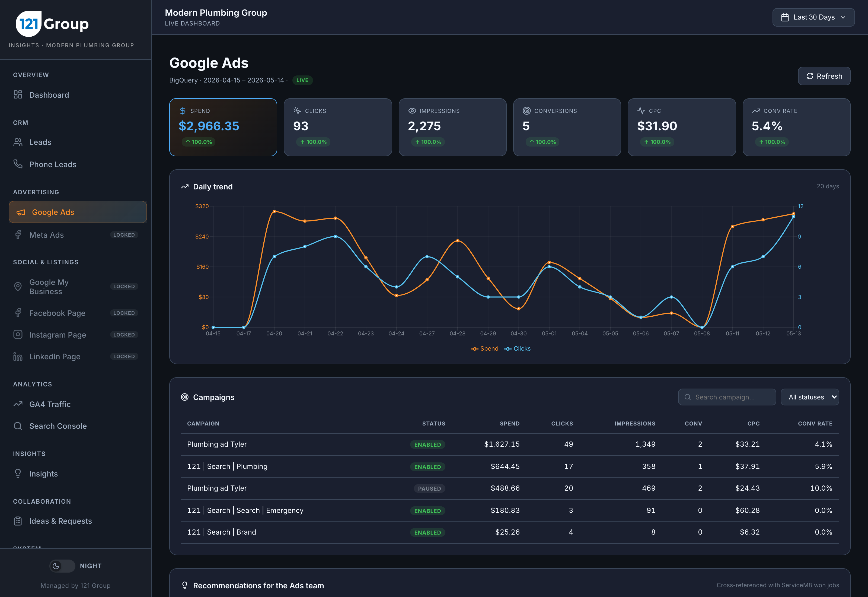Toggle the Clicks series in chart legend
Viewport: 868px width, 597px height.
point(517,349)
